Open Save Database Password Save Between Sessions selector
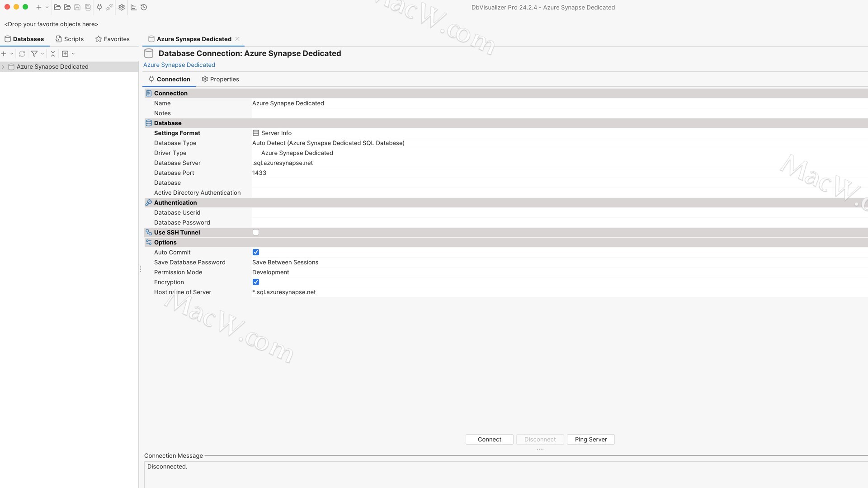The height and width of the screenshot is (488, 868). tap(560, 262)
